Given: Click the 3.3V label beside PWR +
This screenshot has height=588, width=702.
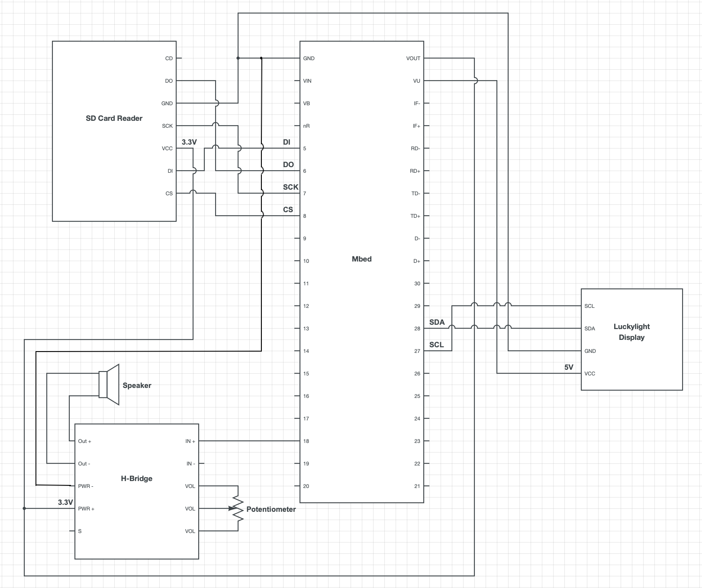Looking at the screenshot, I should tap(65, 502).
